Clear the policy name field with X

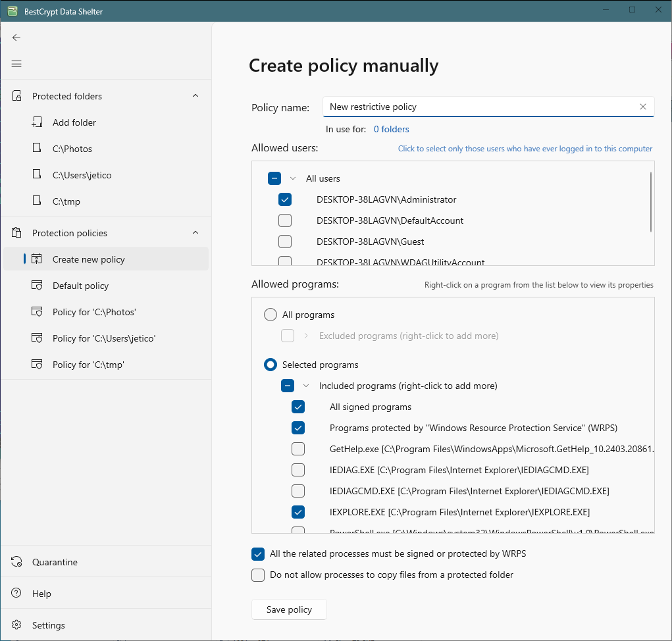click(x=643, y=107)
